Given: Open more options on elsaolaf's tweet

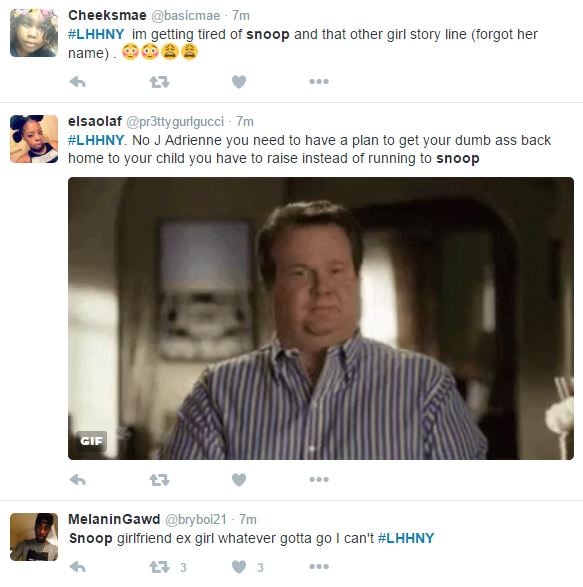Looking at the screenshot, I should click(319, 479).
